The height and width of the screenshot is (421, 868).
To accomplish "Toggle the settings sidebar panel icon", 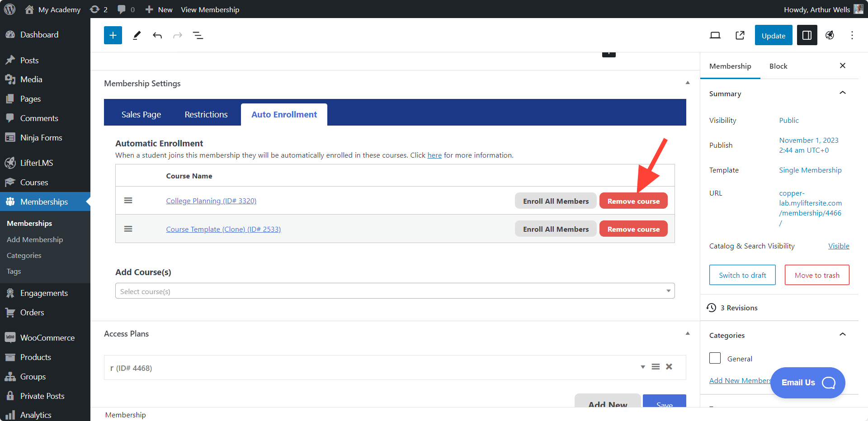I will (x=807, y=35).
